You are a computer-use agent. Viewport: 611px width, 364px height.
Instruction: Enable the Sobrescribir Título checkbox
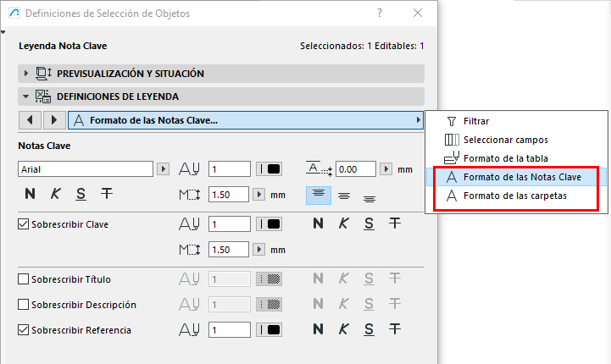[24, 279]
